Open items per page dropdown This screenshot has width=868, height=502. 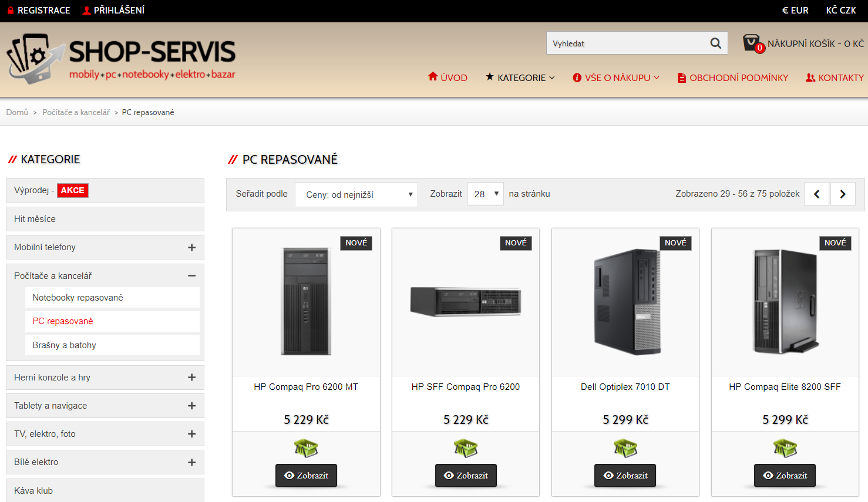tap(485, 194)
